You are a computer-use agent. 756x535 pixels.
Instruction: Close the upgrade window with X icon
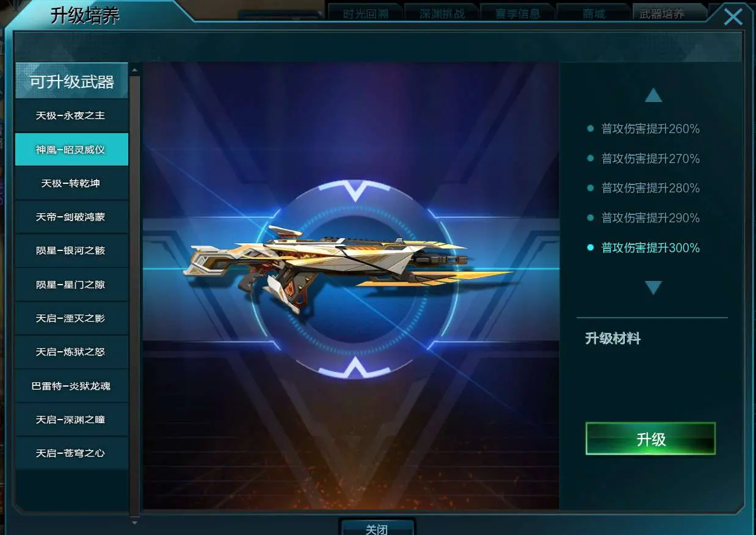[733, 16]
